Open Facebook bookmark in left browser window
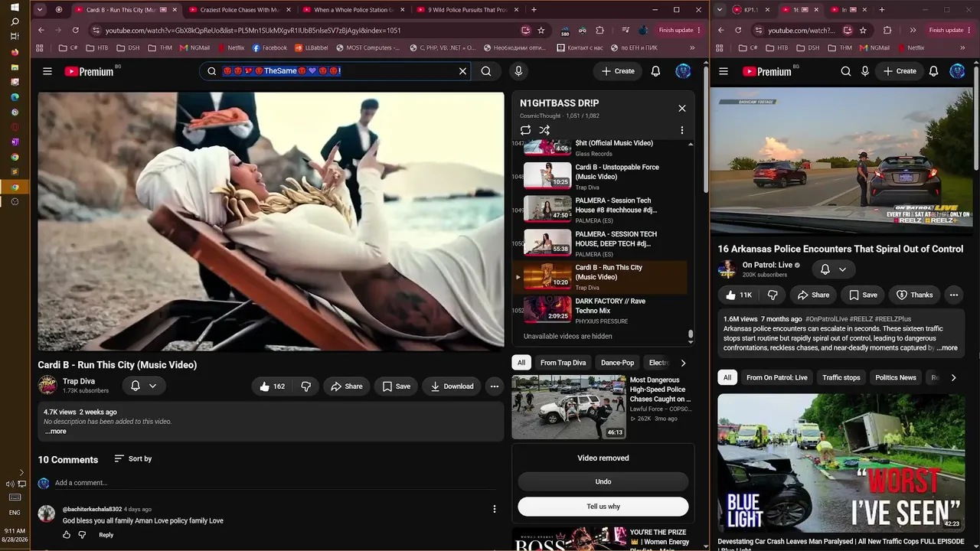This screenshot has width=980, height=551. pyautogui.click(x=269, y=47)
